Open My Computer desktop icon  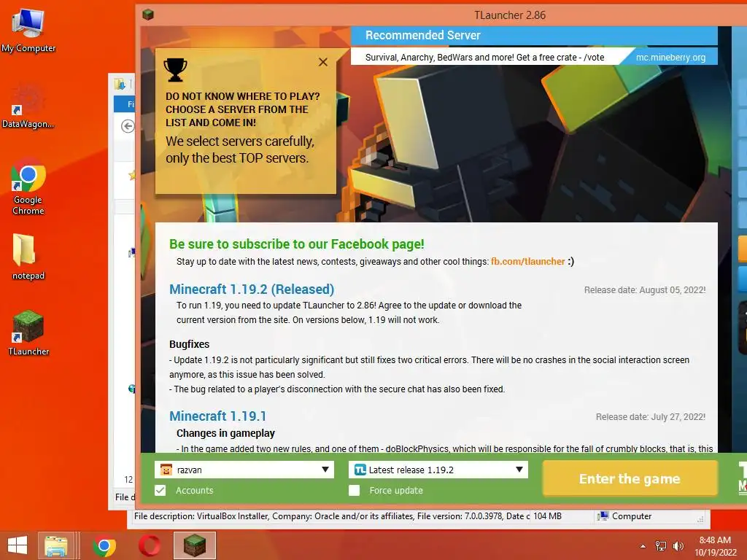tap(28, 29)
